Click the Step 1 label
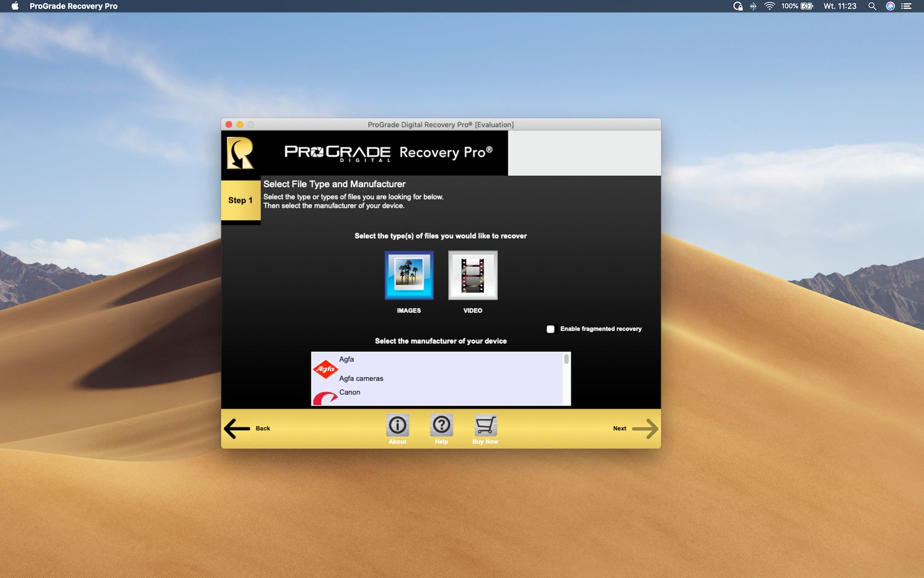Viewport: 924px width, 578px height. coord(240,200)
